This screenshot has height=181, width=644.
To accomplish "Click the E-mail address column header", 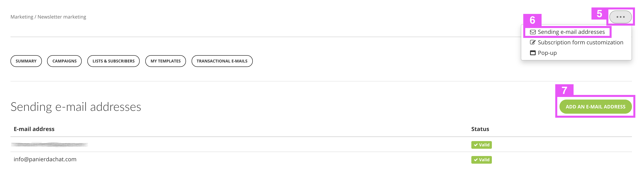I will [34, 129].
